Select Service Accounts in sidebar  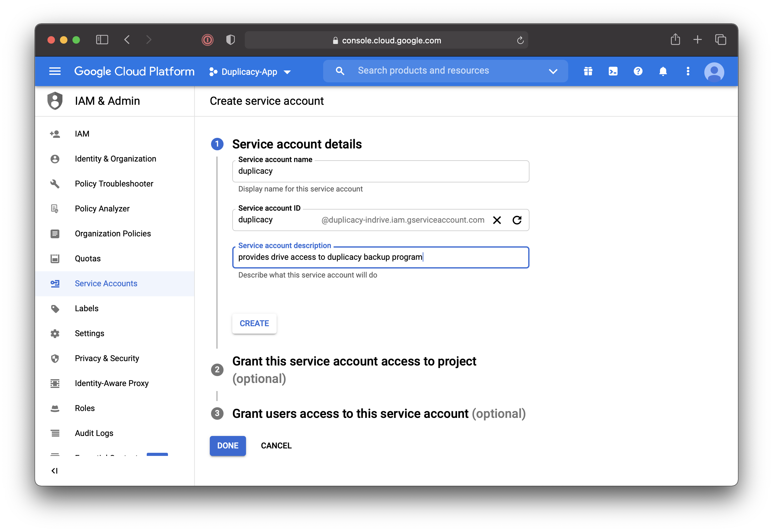pos(106,283)
